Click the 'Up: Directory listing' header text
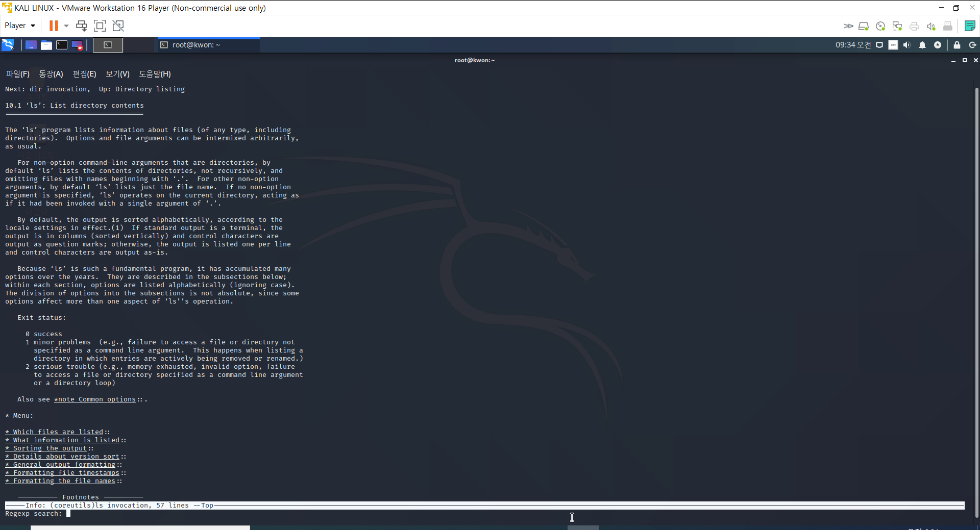980x530 pixels. [x=142, y=89]
